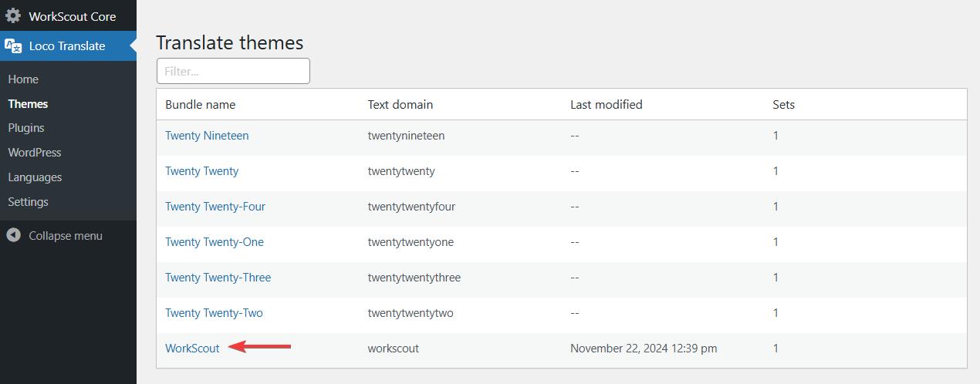This screenshot has width=980, height=384.
Task: Click the sets count for Twenty Nineteen
Action: click(x=776, y=136)
